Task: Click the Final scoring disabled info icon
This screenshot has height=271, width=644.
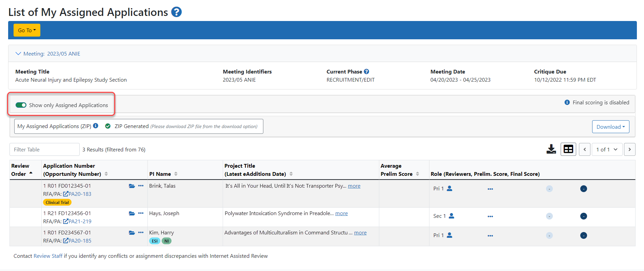Action: click(x=567, y=102)
